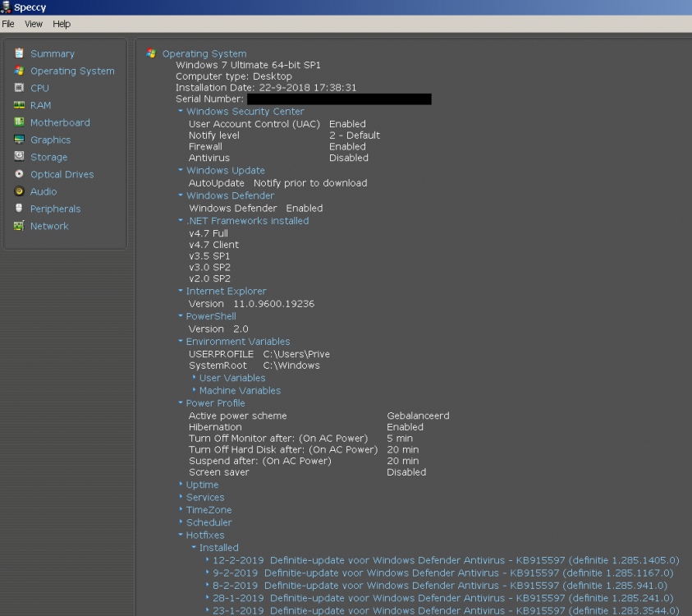The image size is (692, 616).
Task: Open the Help menu
Action: 62,24
